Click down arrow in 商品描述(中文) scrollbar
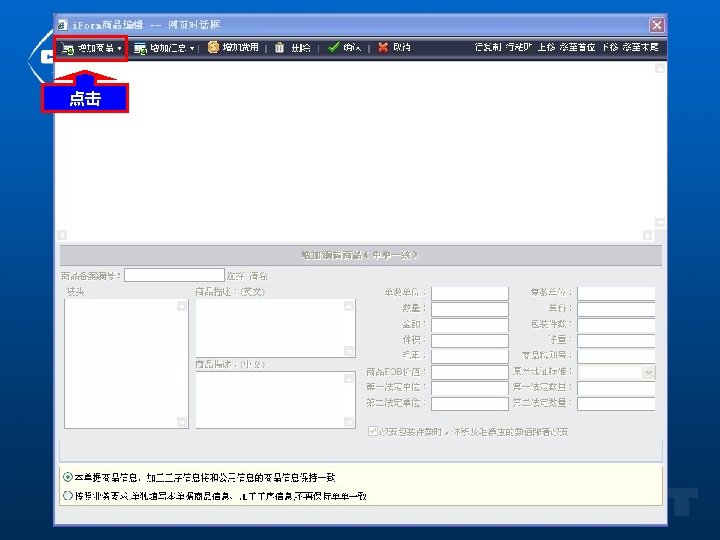720x540 pixels. (349, 422)
